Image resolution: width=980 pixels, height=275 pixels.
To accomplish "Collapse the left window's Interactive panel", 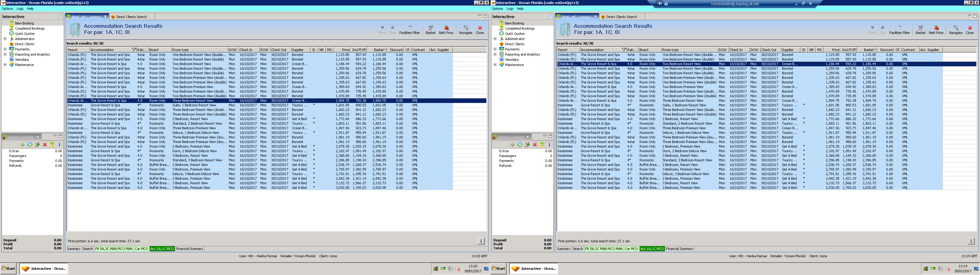I will [x=60, y=17].
